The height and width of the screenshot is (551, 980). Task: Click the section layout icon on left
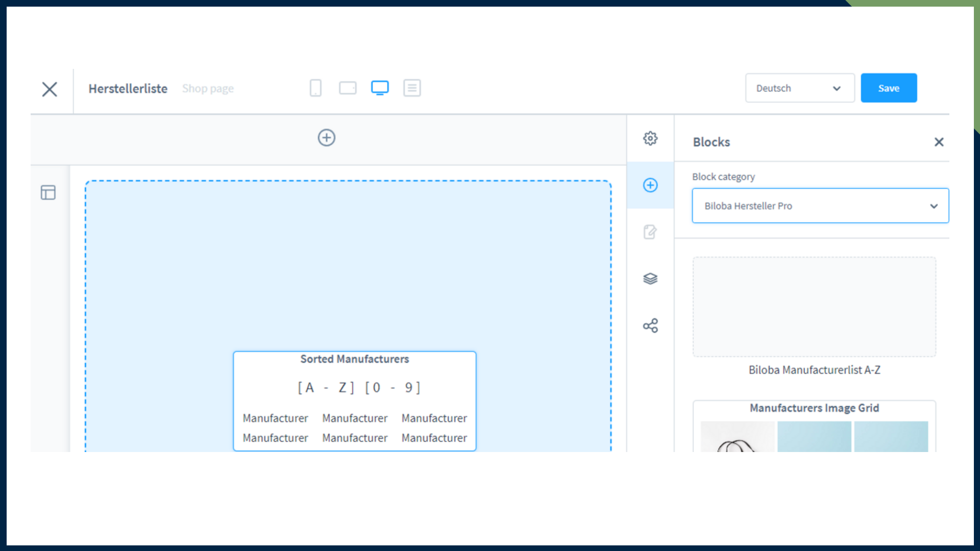(48, 192)
